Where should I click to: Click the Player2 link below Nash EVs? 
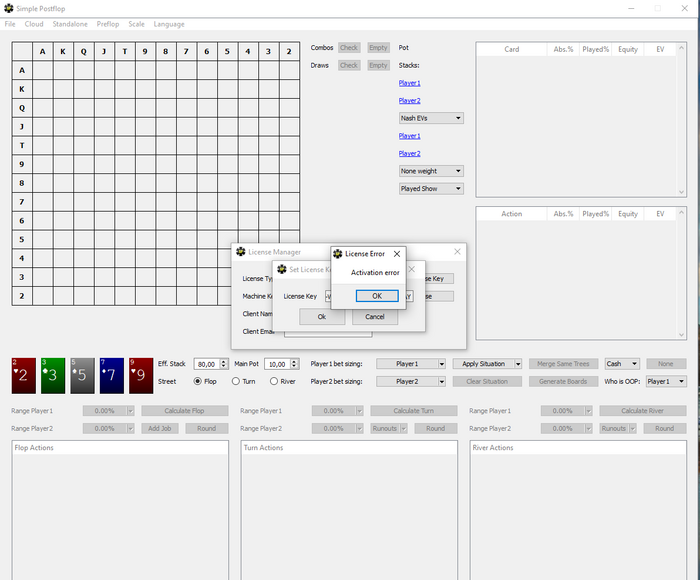tap(409, 153)
